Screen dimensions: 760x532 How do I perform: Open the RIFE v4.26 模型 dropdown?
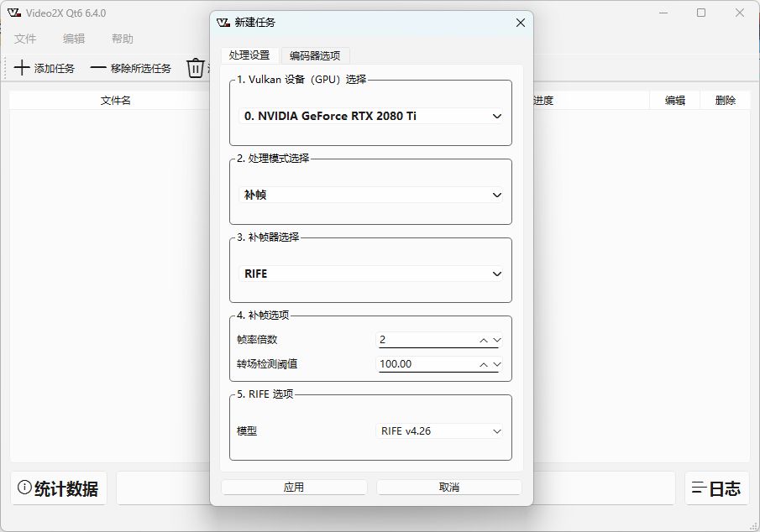click(x=439, y=431)
